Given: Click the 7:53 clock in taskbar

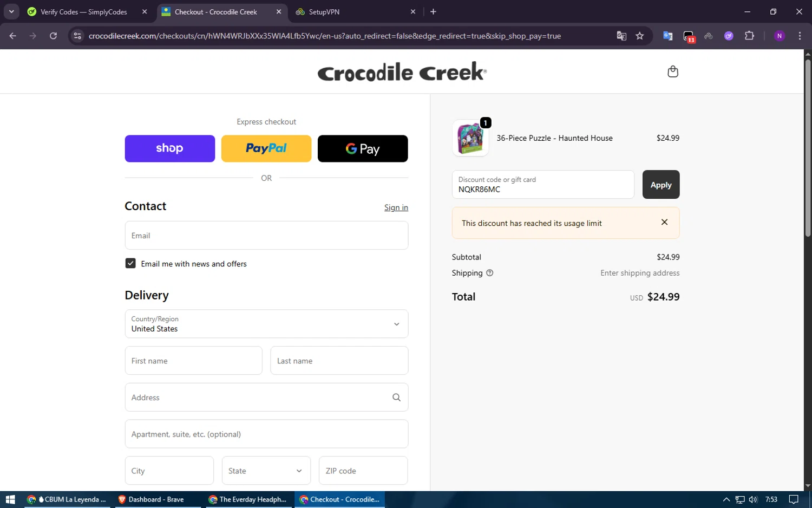Looking at the screenshot, I should [x=771, y=499].
